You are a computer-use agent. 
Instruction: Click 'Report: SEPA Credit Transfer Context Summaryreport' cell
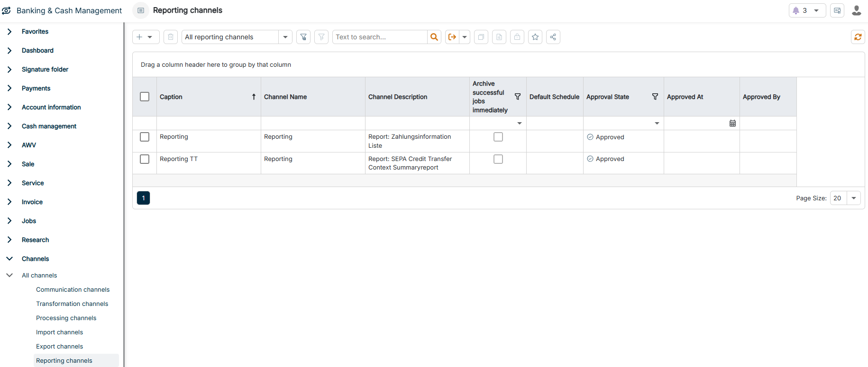click(x=417, y=163)
